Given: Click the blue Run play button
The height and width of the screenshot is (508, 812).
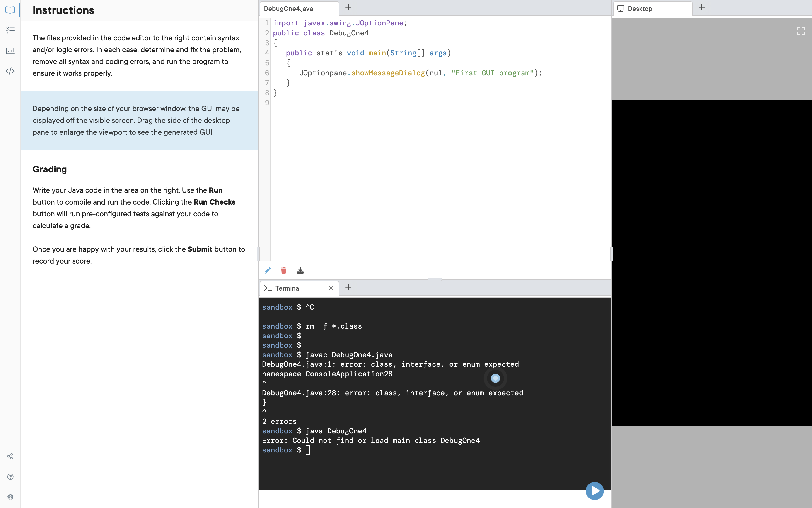Looking at the screenshot, I should pyautogui.click(x=594, y=491).
